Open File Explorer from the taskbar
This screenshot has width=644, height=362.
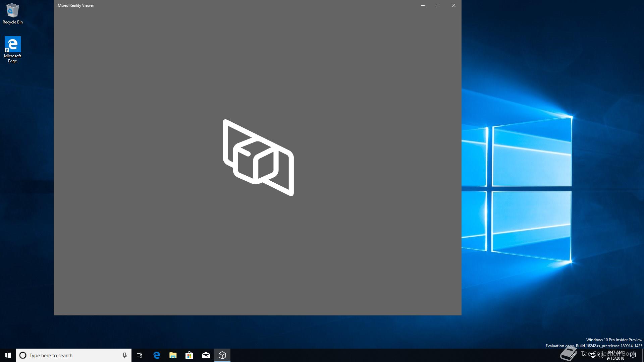173,355
